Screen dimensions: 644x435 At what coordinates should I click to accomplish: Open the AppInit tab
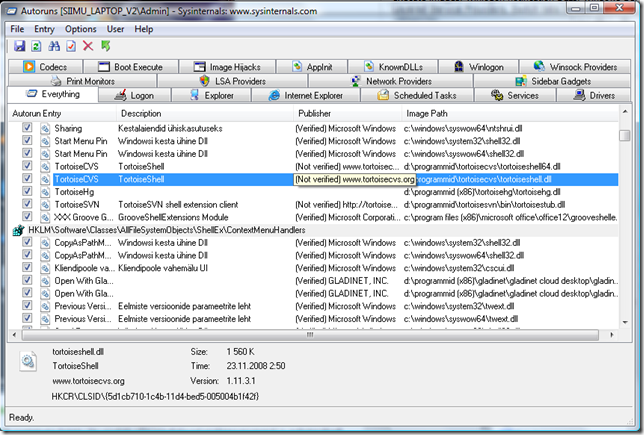click(312, 67)
